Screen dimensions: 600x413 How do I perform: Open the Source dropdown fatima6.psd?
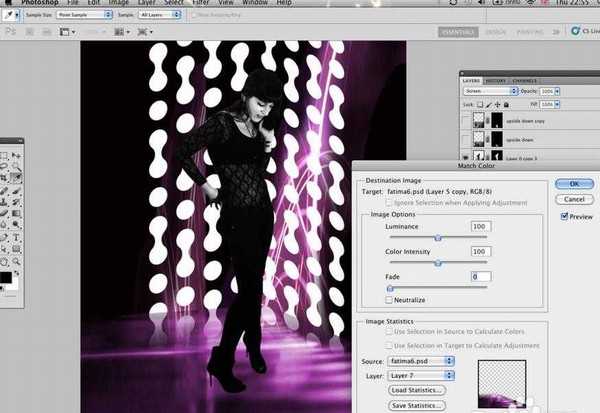419,360
